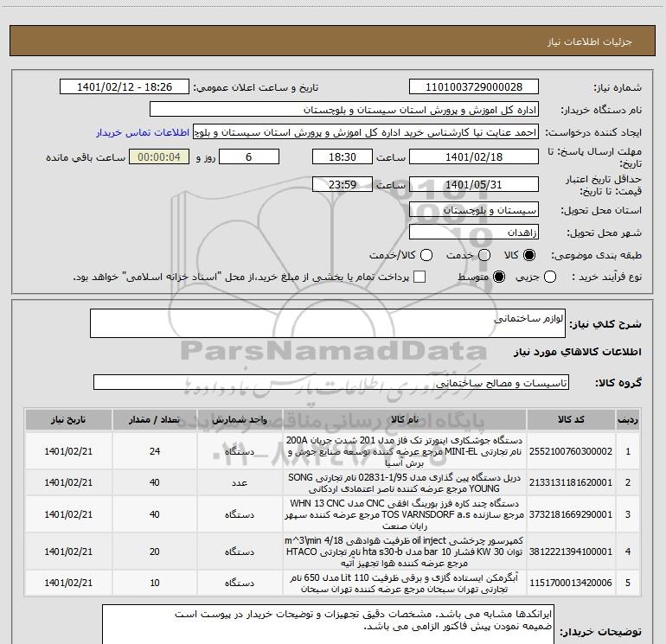This screenshot has width=666, height=644.
Task: Click product code 2133131181620001
Action: (571, 482)
